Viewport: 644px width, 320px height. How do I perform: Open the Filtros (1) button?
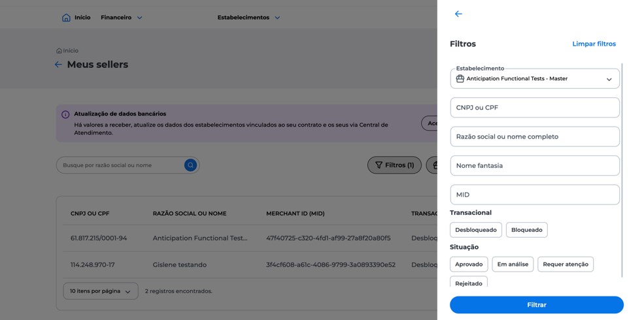coord(394,165)
